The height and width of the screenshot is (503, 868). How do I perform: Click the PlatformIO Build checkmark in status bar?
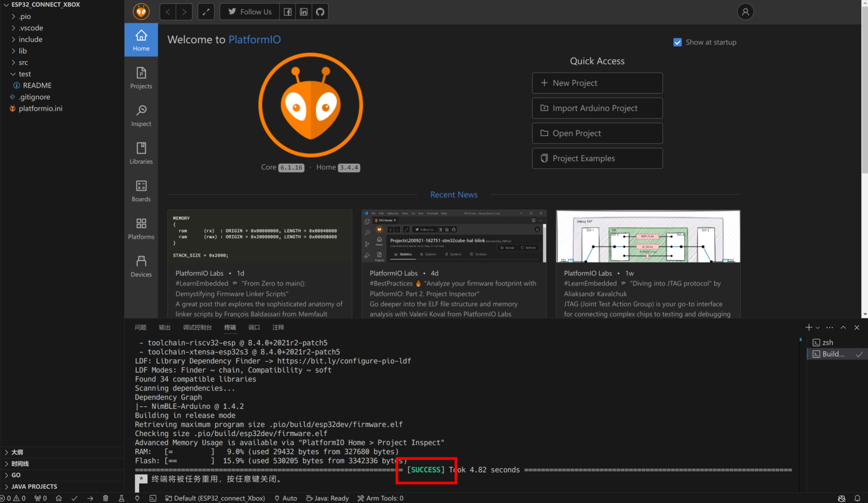[x=75, y=498]
